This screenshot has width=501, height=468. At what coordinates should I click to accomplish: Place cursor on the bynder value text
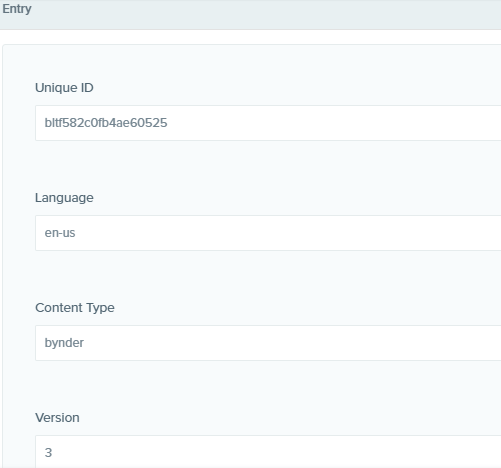[x=64, y=343]
